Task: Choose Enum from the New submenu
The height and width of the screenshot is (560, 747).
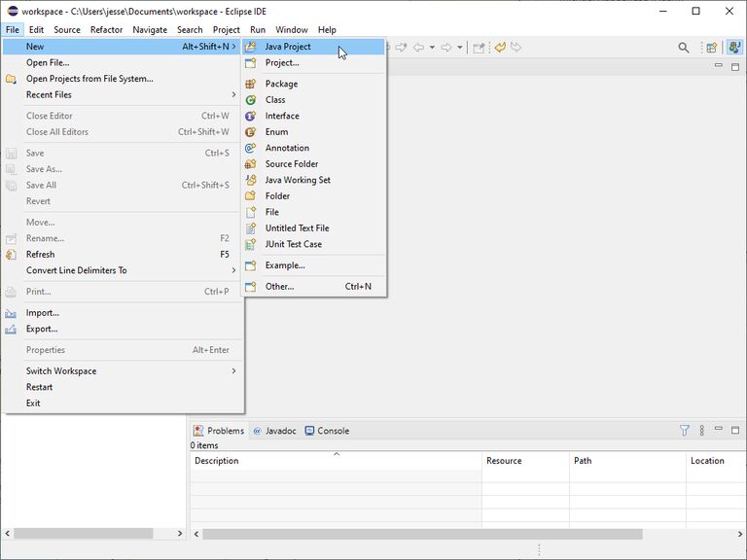Action: click(x=276, y=132)
